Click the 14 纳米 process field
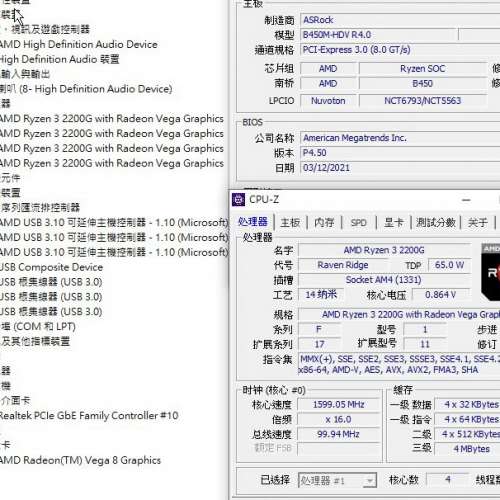The image size is (500, 500). 321,295
